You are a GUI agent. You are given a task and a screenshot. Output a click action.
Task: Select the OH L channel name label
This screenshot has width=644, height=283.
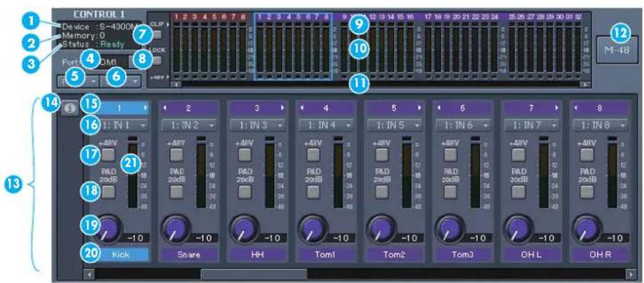click(531, 254)
